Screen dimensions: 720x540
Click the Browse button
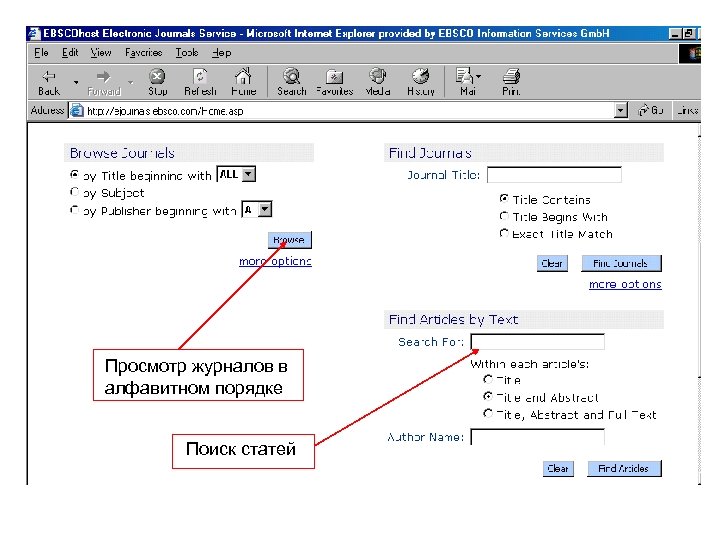click(x=290, y=240)
